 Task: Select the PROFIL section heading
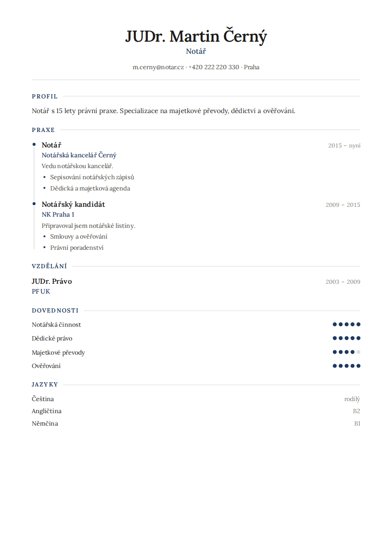45,96
